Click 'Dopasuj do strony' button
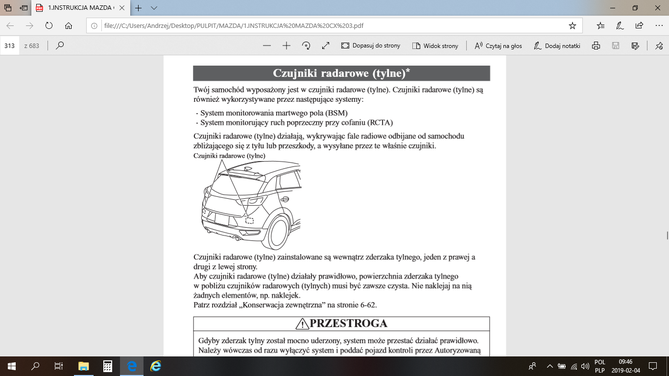 pos(370,46)
